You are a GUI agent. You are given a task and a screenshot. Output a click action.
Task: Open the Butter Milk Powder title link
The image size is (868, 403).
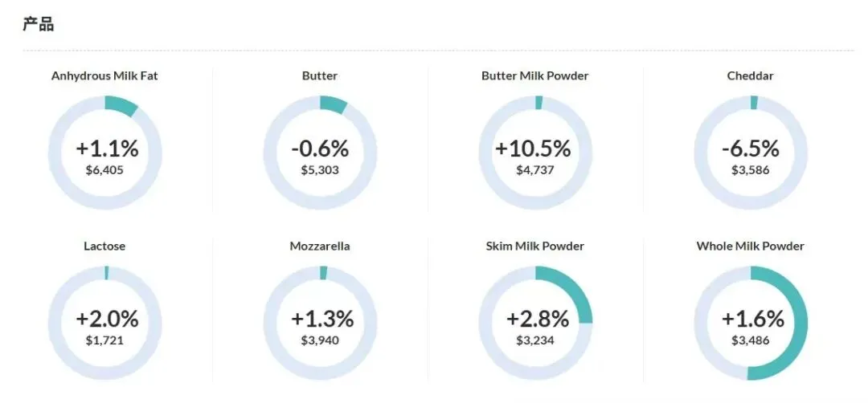(535, 75)
